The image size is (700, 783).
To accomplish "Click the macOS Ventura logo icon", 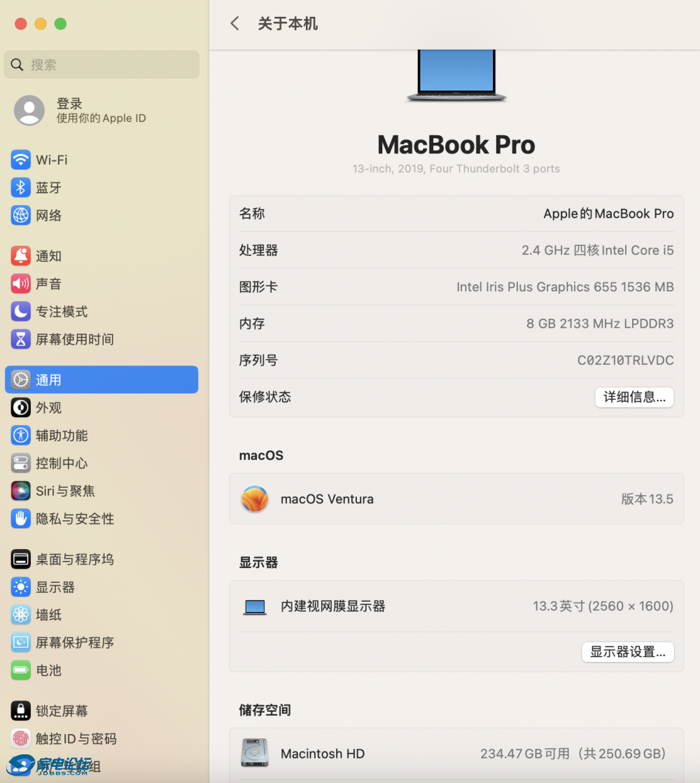I will (255, 499).
